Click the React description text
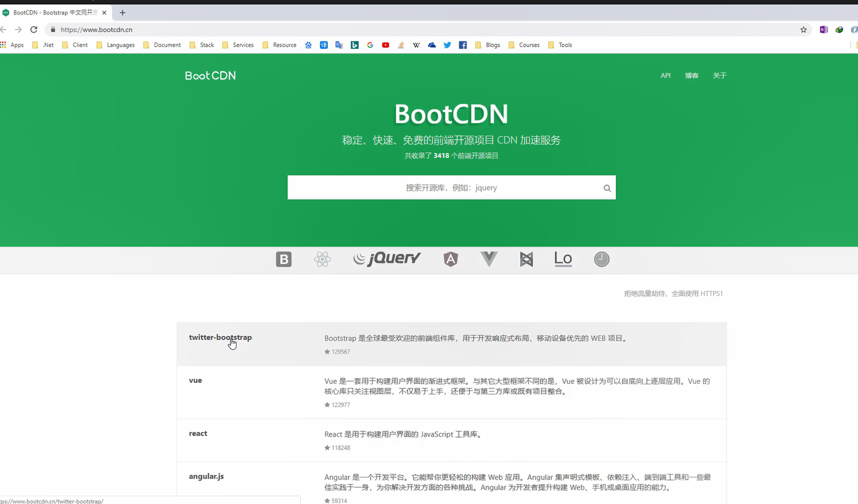The width and height of the screenshot is (858, 504). click(x=404, y=434)
